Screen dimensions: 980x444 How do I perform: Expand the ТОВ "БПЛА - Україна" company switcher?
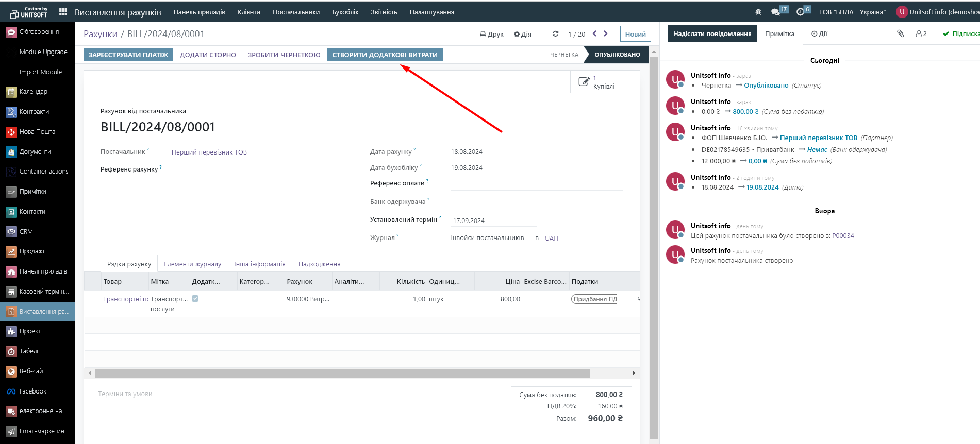pos(852,12)
